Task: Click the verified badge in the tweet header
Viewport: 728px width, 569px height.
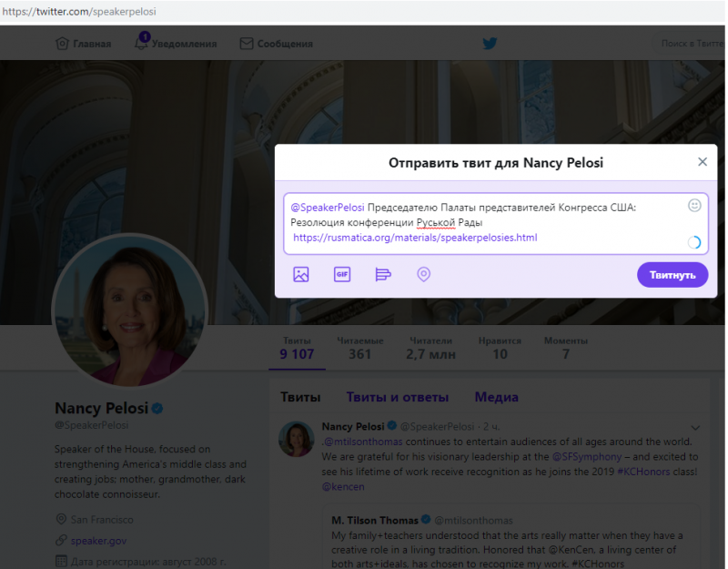Action: click(x=392, y=425)
